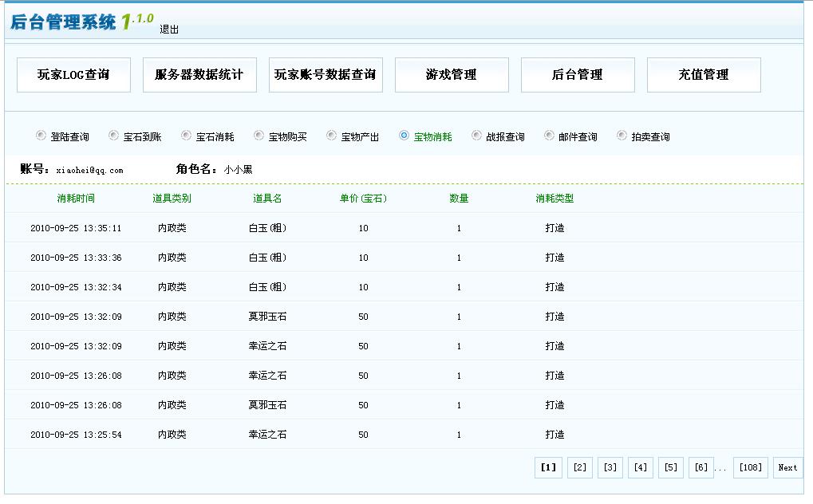
Task: Select the 拍卖查询 radio button
Action: pos(622,136)
